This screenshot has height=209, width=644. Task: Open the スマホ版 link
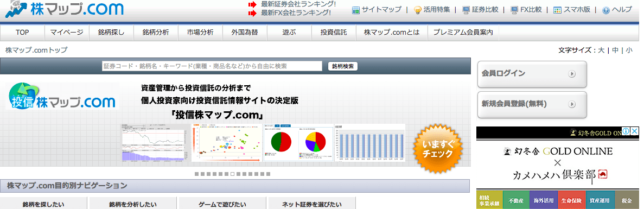coord(577,9)
